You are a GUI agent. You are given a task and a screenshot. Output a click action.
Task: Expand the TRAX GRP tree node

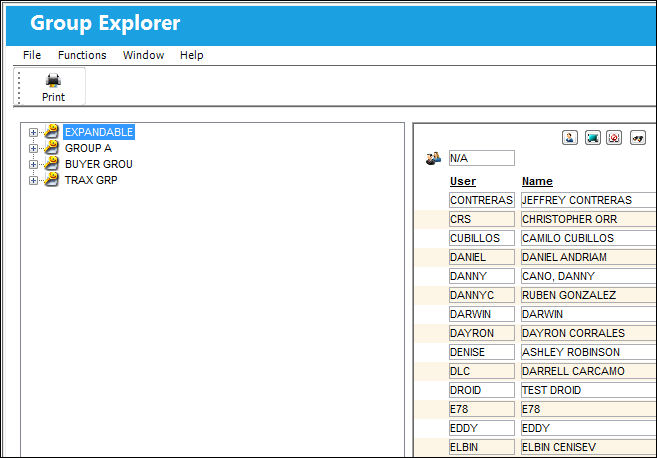(33, 180)
